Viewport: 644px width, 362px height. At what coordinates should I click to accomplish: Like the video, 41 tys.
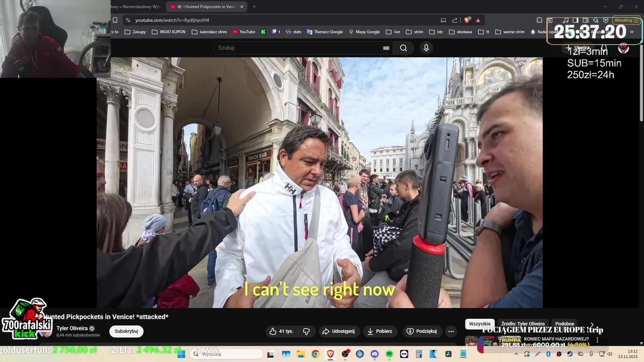pos(281,331)
